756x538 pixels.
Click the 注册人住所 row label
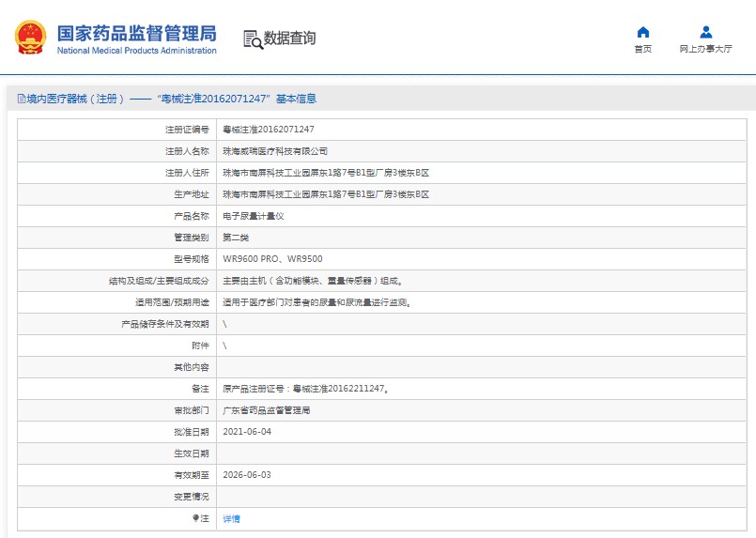pos(187,173)
